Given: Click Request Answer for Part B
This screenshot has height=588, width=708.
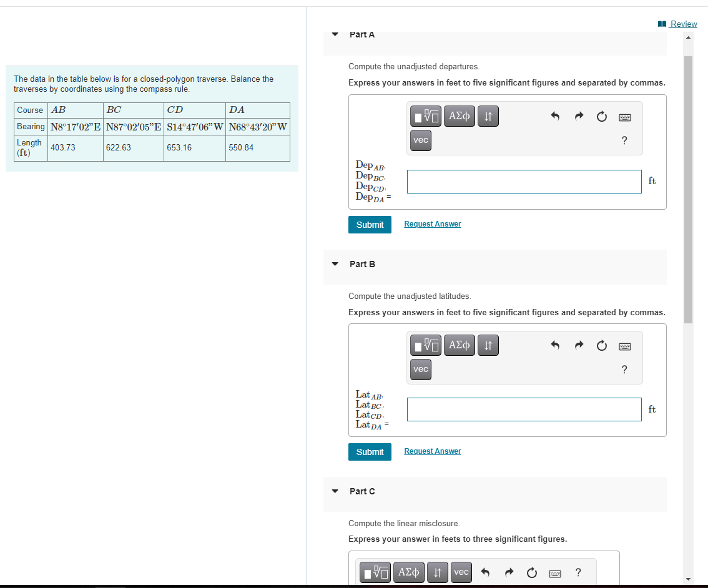Looking at the screenshot, I should [x=432, y=451].
